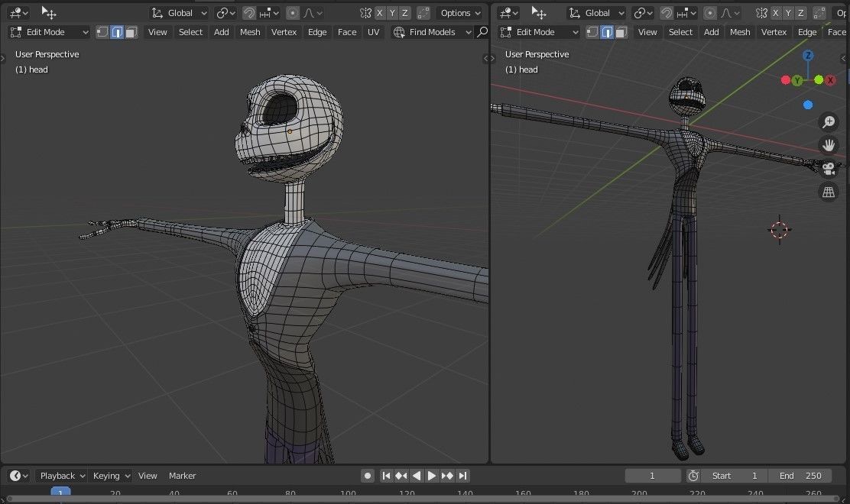
Task: Toggle proportional editing in left viewport
Action: pos(293,13)
